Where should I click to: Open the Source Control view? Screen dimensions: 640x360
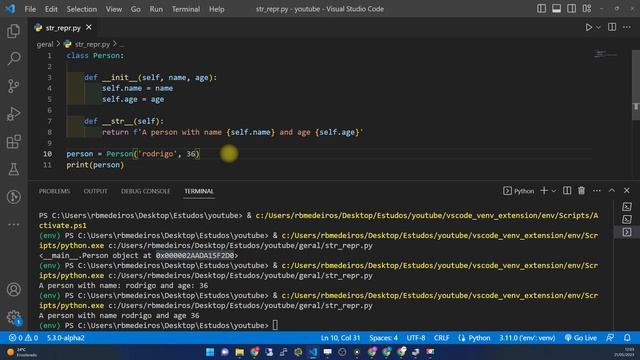[13, 86]
